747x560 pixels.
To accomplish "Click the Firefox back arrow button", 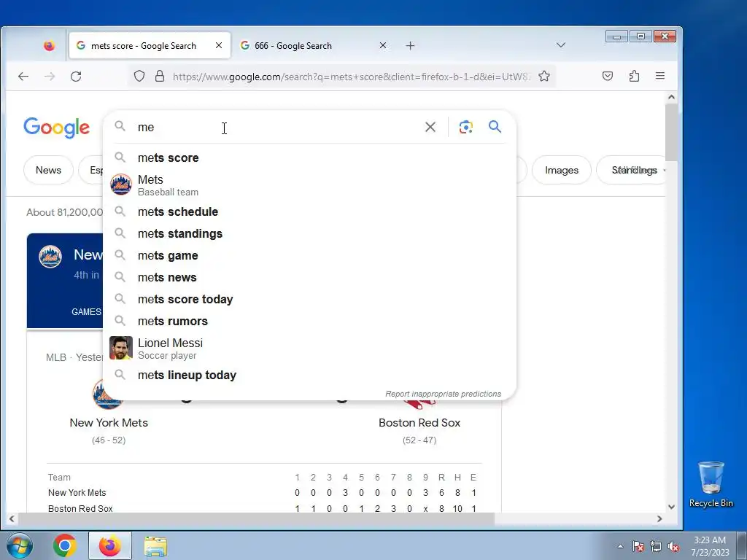I will (23, 76).
